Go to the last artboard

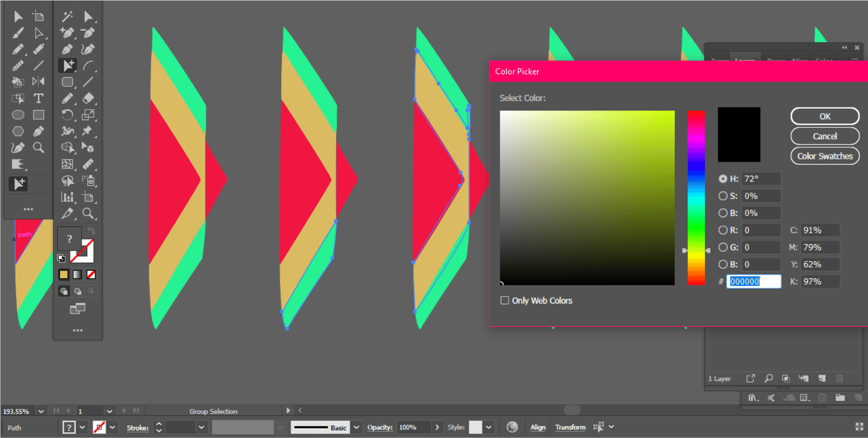[136, 411]
